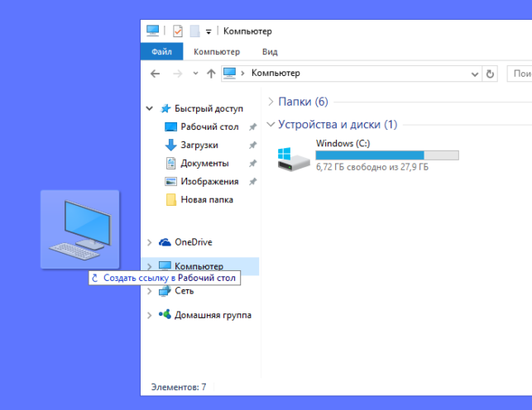Open the Файл menu tab
The image size is (532, 410).
pos(161,51)
